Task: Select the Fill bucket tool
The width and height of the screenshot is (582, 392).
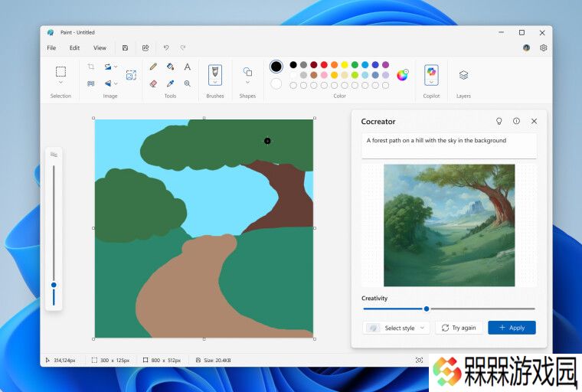Action: [x=170, y=67]
